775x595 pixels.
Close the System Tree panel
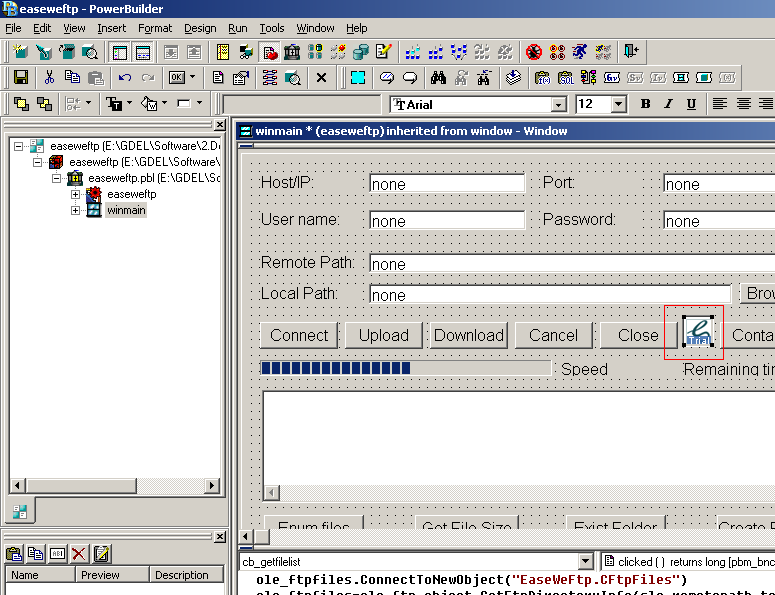(220, 125)
